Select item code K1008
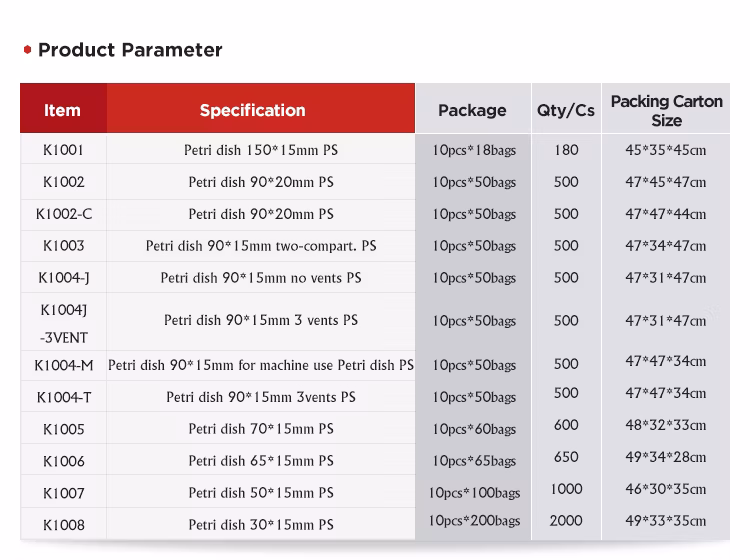 point(63,525)
